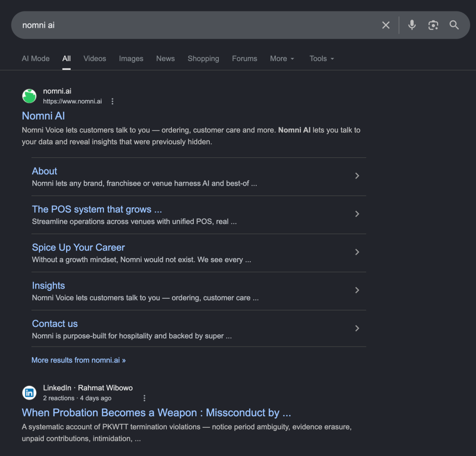Click the nomni.ai site name text
The image size is (476, 456).
57,91
